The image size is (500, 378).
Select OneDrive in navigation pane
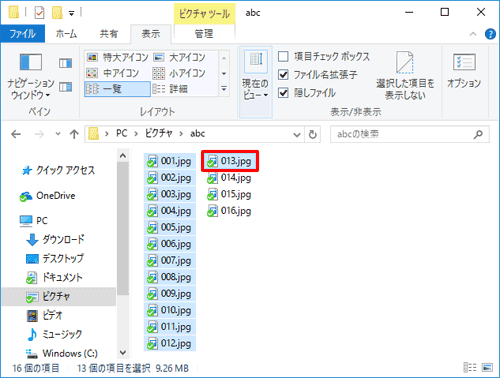tap(48, 196)
